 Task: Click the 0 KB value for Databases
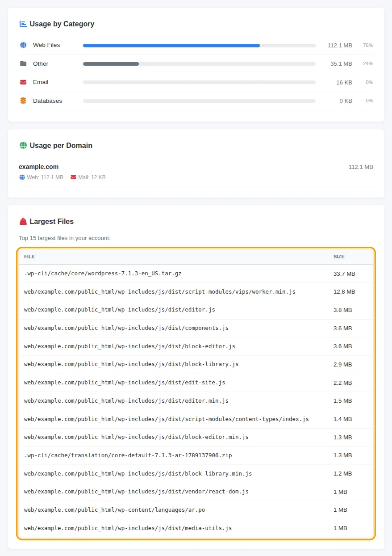[x=346, y=101]
